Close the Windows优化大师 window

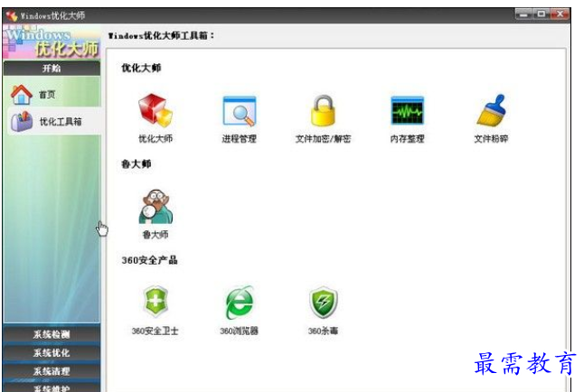[x=560, y=14]
